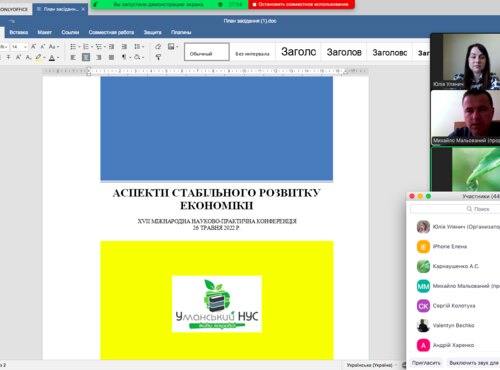Apply the first Заголовок heading style
This screenshot has height=370, width=500.
click(x=298, y=52)
